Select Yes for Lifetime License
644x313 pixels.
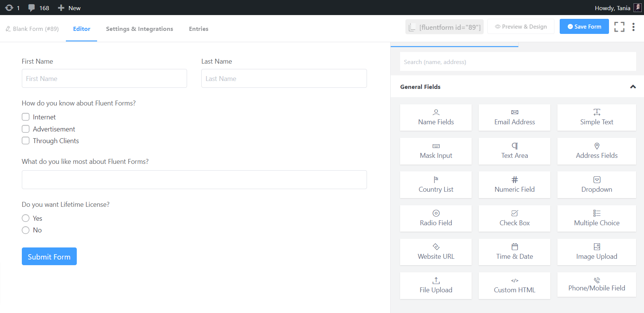26,218
